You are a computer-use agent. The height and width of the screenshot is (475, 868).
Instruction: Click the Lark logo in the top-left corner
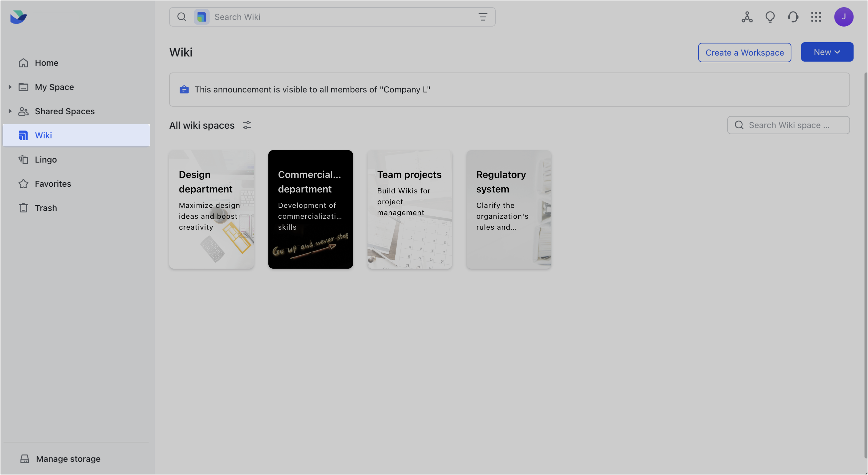pyautogui.click(x=18, y=17)
